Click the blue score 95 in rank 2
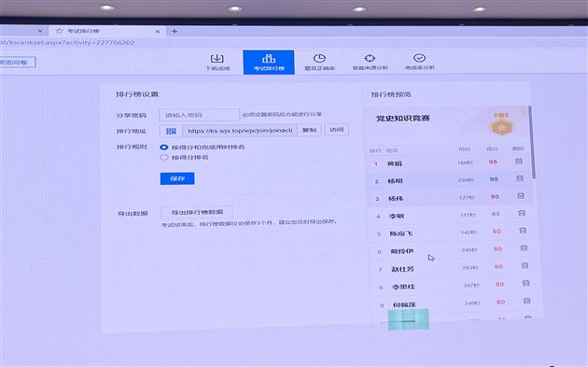This screenshot has width=588, height=367. tap(494, 179)
